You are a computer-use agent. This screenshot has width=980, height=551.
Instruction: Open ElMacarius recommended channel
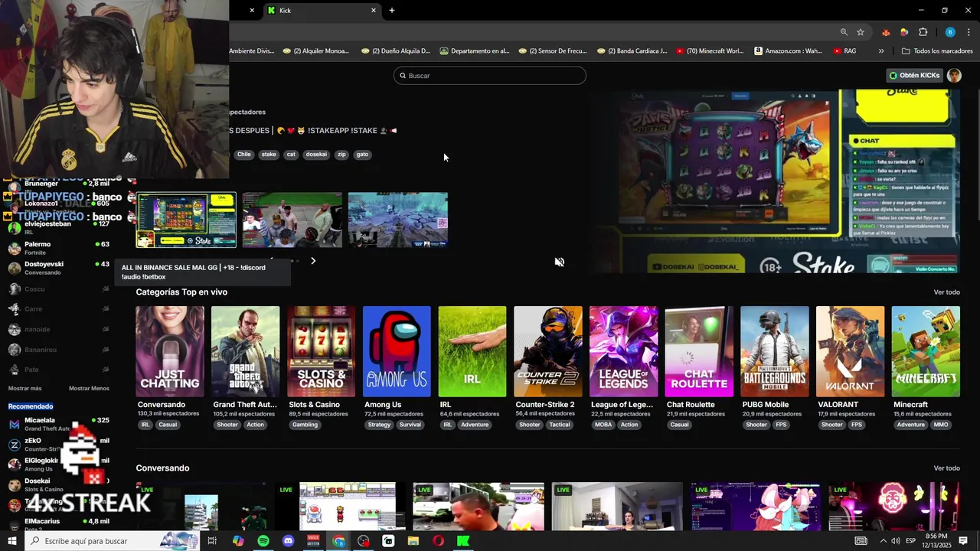coord(58,524)
